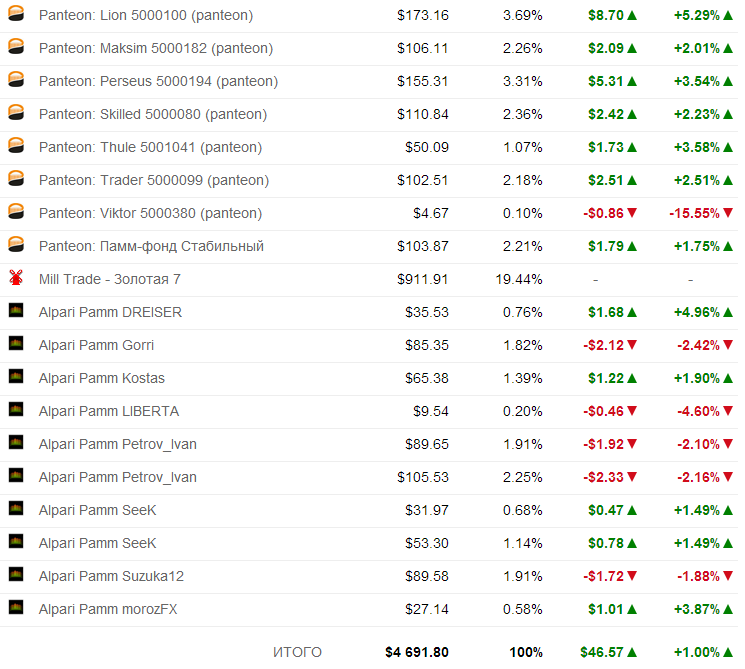Click Alpari icon in the $105.53 Petrov_Ivan row

tap(16, 475)
